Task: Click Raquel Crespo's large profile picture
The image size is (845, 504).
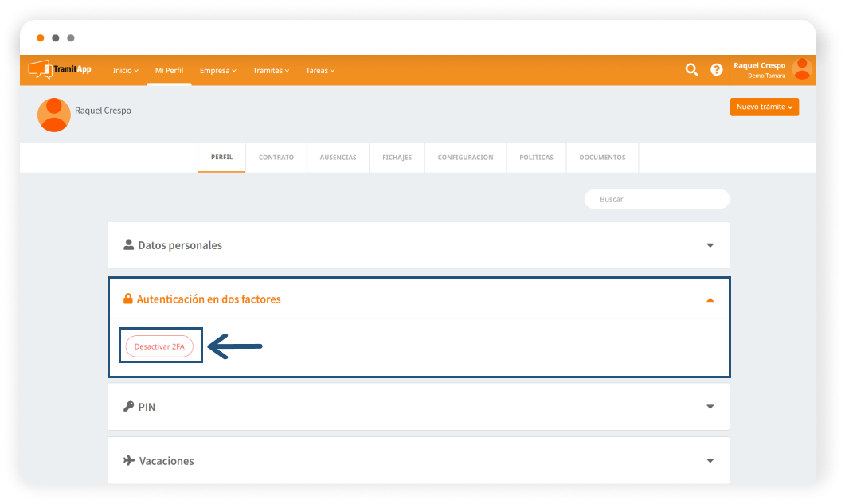Action: click(x=54, y=115)
